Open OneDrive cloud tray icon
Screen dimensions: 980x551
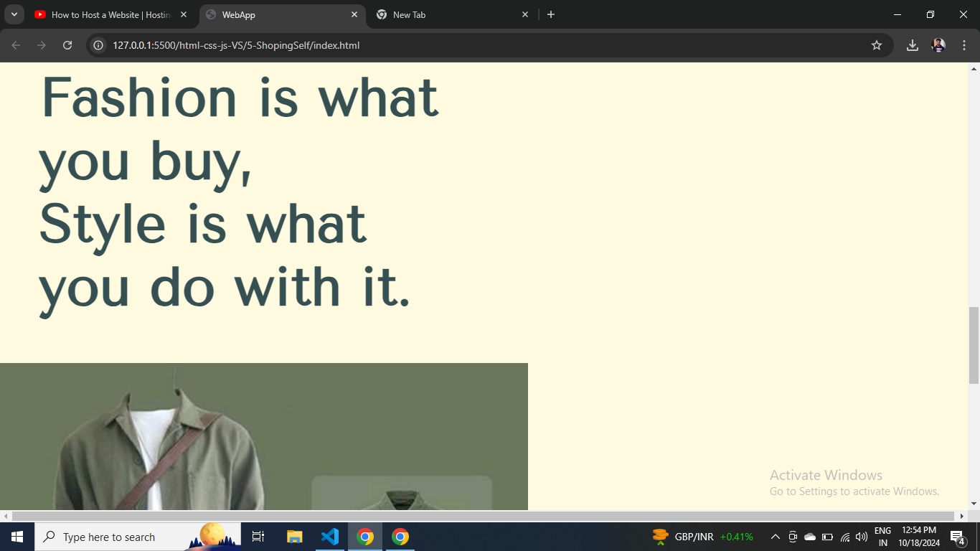(810, 537)
